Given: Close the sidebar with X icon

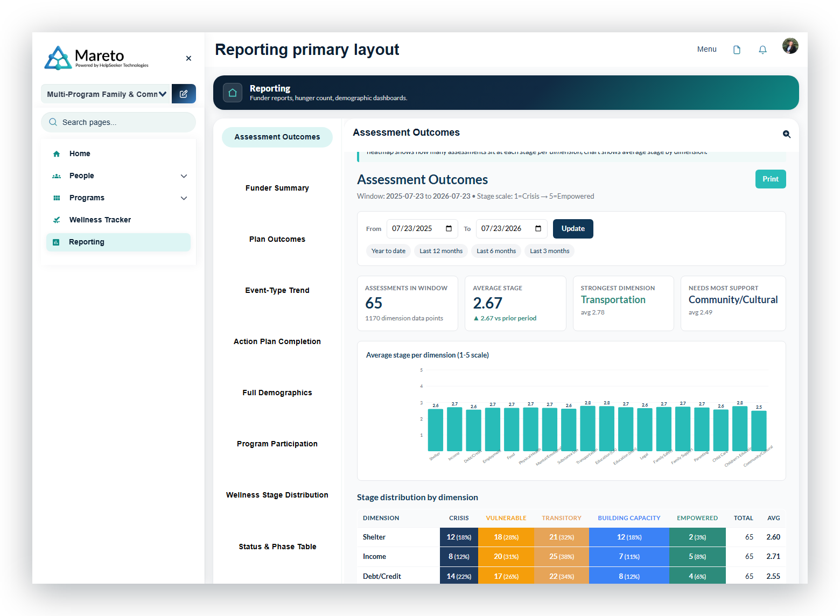Looking at the screenshot, I should pos(188,58).
